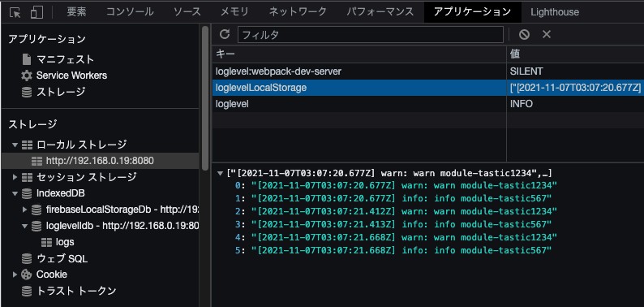Click the clear all storage icon
Screen dimensions: 644x307
(524, 35)
